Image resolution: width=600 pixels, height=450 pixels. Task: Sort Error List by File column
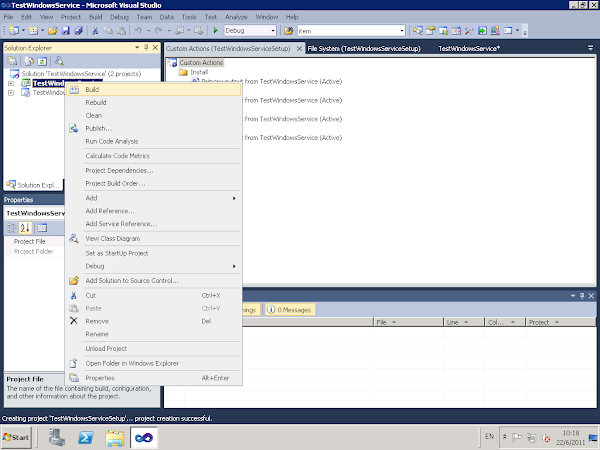[408, 322]
